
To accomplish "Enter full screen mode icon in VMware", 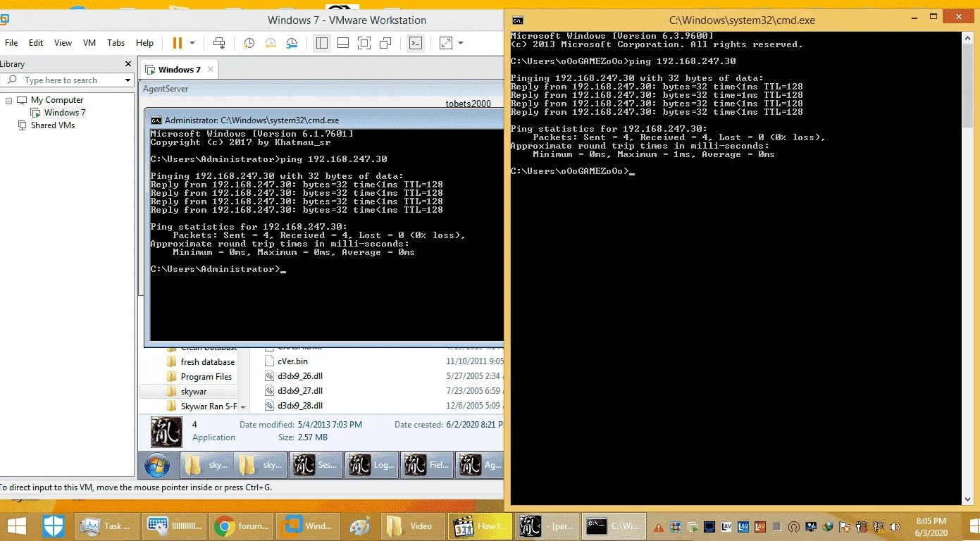I will pyautogui.click(x=364, y=43).
